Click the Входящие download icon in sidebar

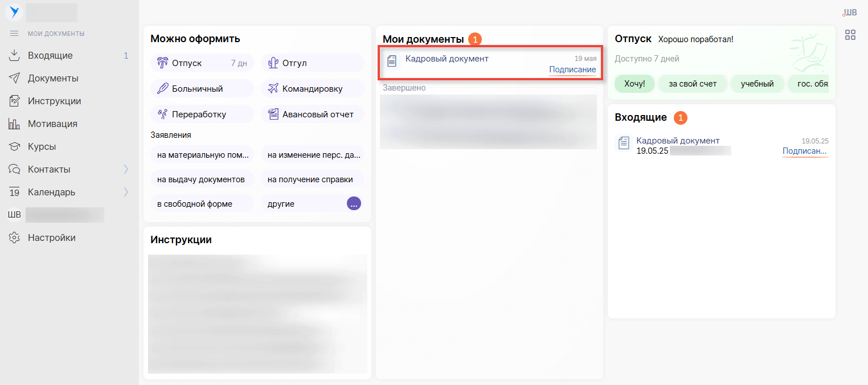(x=14, y=55)
